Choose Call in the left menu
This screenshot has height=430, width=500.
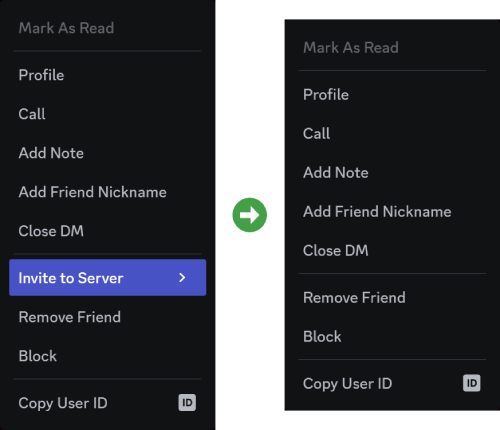click(108, 114)
